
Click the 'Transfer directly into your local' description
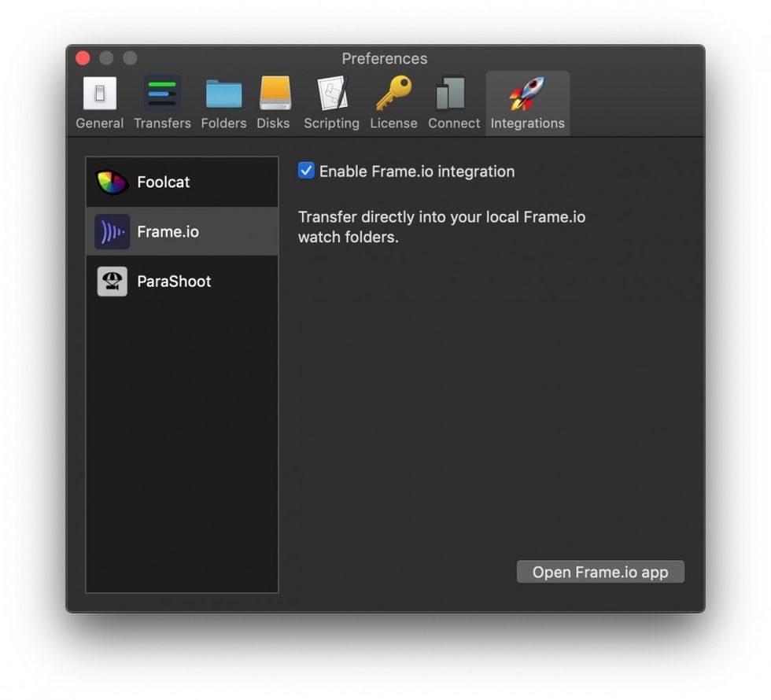[x=441, y=227]
